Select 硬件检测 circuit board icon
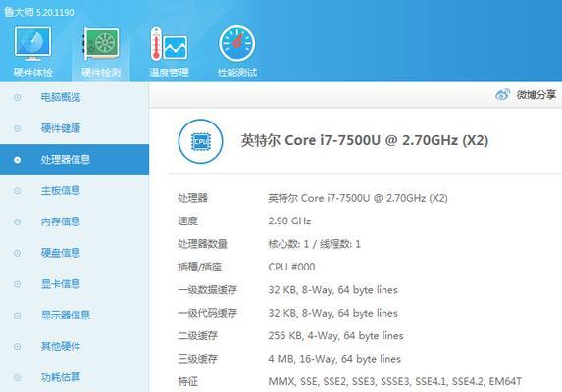Screen dimensions: 562x392 (x=101, y=43)
